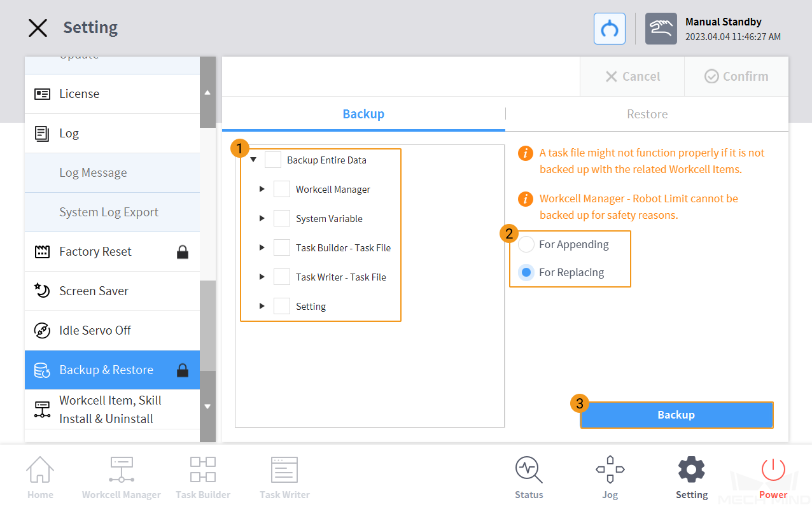Open Task Builder in the bottom bar
The image size is (812, 507).
point(203,478)
